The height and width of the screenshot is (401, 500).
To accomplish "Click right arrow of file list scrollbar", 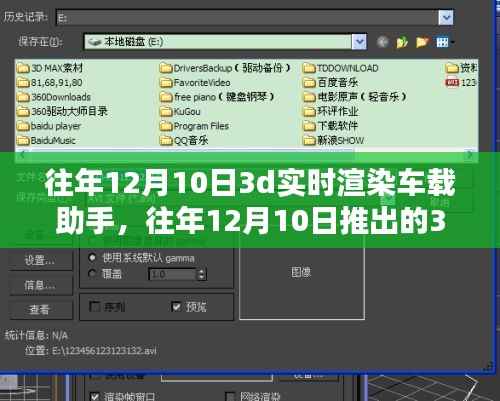I will [470, 155].
